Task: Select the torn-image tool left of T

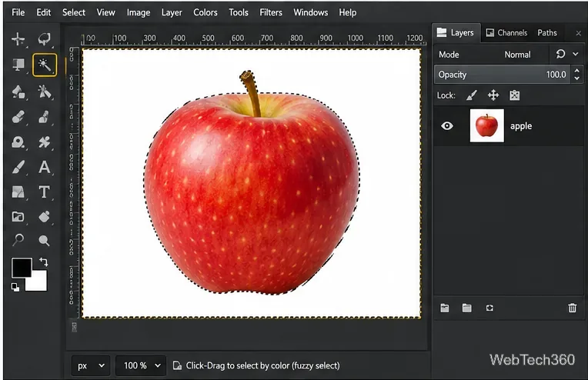Action: pos(18,192)
